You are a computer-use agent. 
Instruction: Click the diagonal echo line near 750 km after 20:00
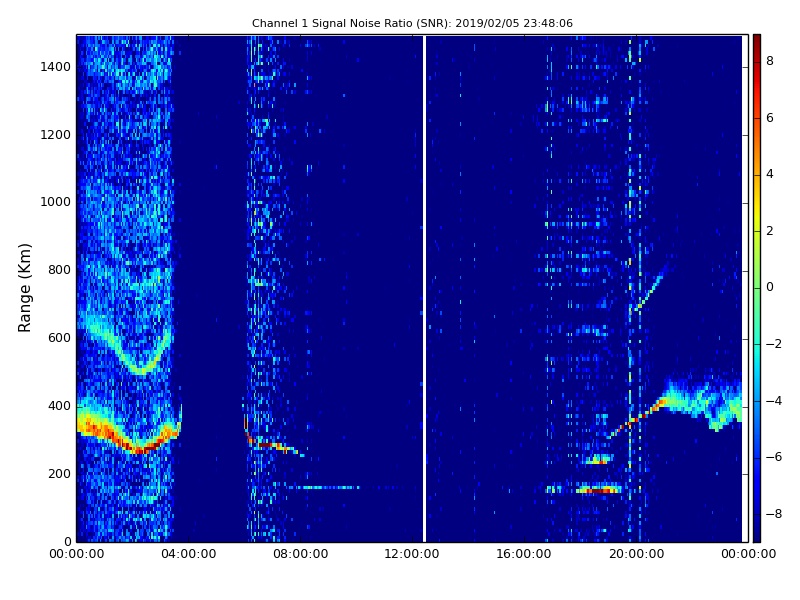tap(648, 292)
